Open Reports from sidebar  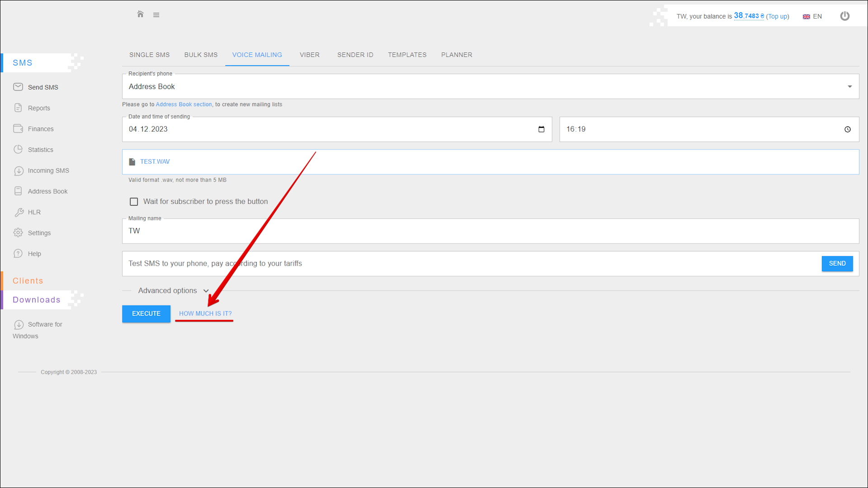click(x=39, y=108)
